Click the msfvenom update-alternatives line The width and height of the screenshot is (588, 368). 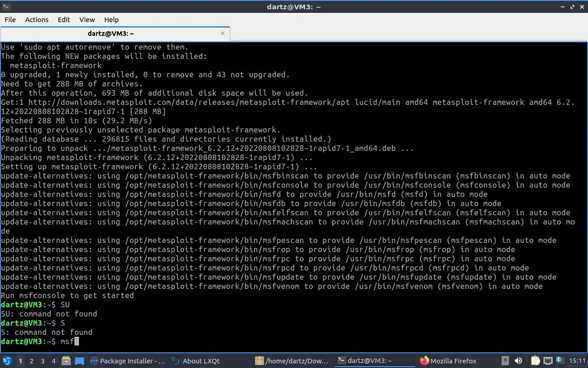[x=271, y=286]
